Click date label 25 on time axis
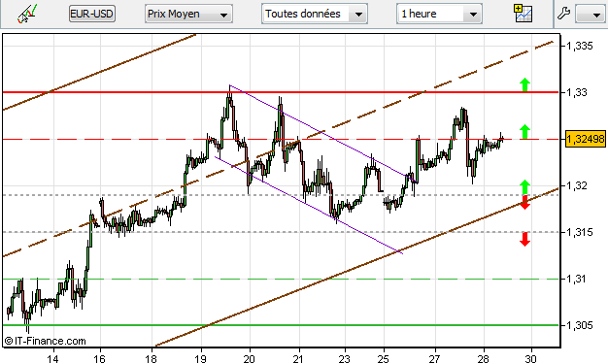Screen dimensions: 608x364 coord(383,359)
